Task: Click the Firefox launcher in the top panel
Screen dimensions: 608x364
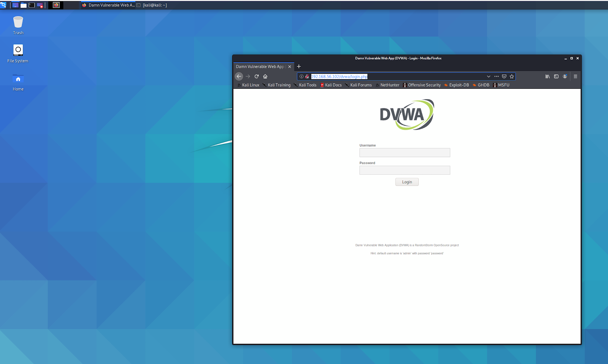Action: (x=56, y=5)
